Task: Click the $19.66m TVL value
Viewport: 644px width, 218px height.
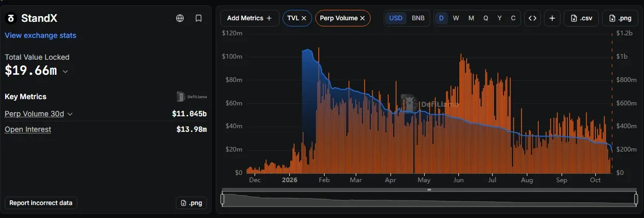Action: pyautogui.click(x=31, y=71)
